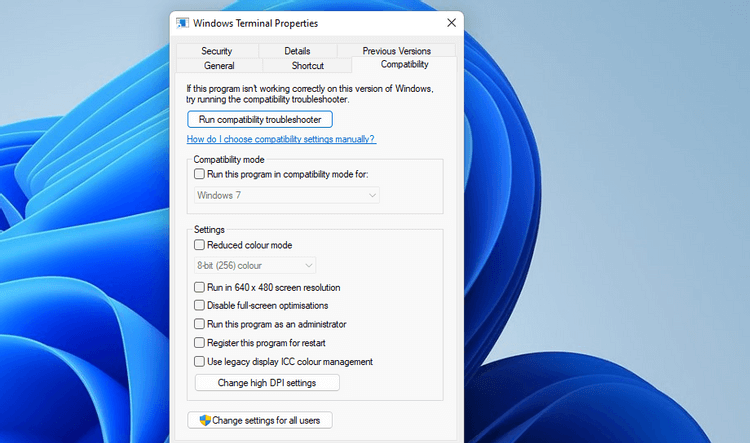The height and width of the screenshot is (443, 750).
Task: Enable Run in 640 x 480 resolution
Action: (x=199, y=288)
